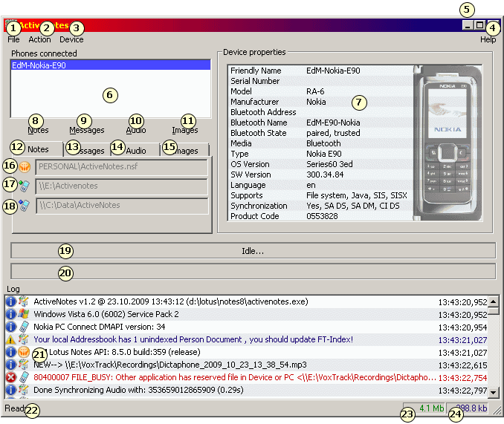The height and width of the screenshot is (424, 504).
Task: Click the SW Version value 300.34.84
Action: (325, 175)
